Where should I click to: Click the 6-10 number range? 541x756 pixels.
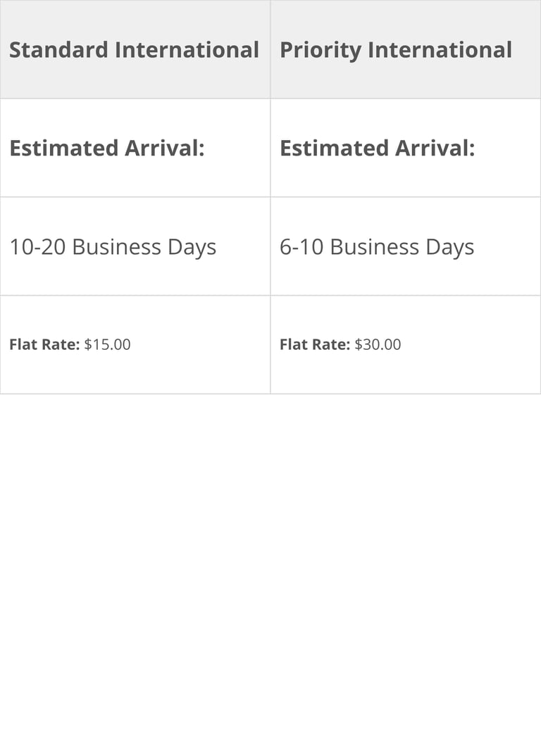301,247
